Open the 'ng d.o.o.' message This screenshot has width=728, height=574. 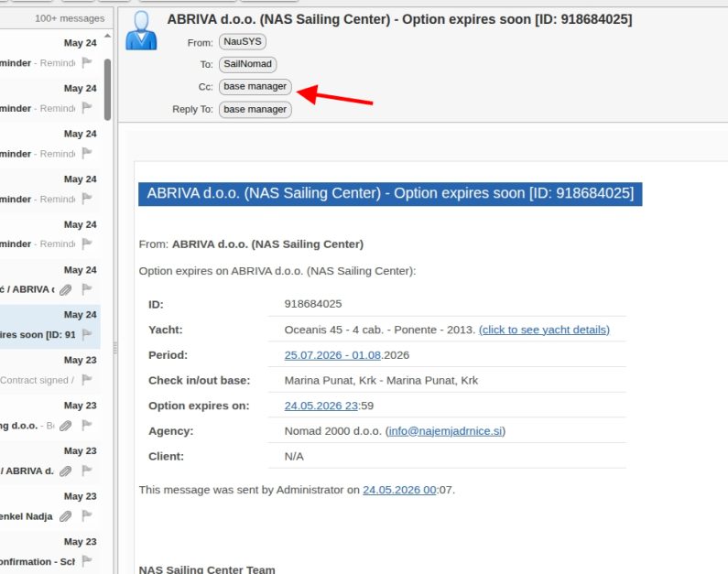click(49, 417)
